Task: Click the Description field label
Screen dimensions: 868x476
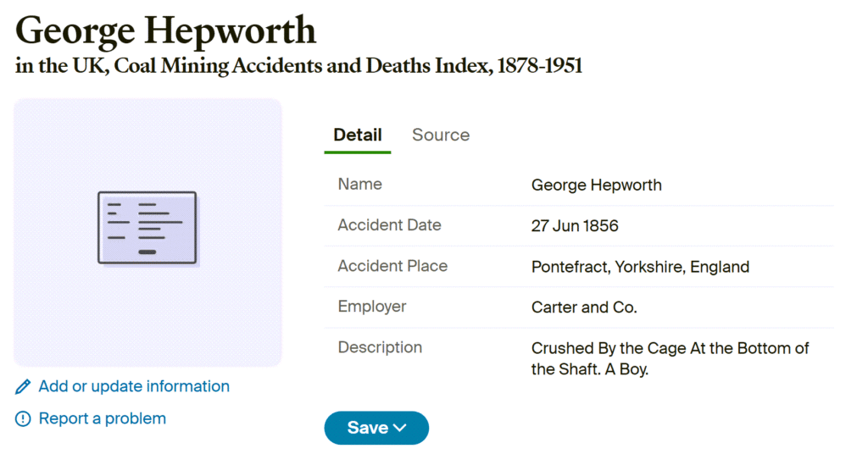Action: [380, 347]
